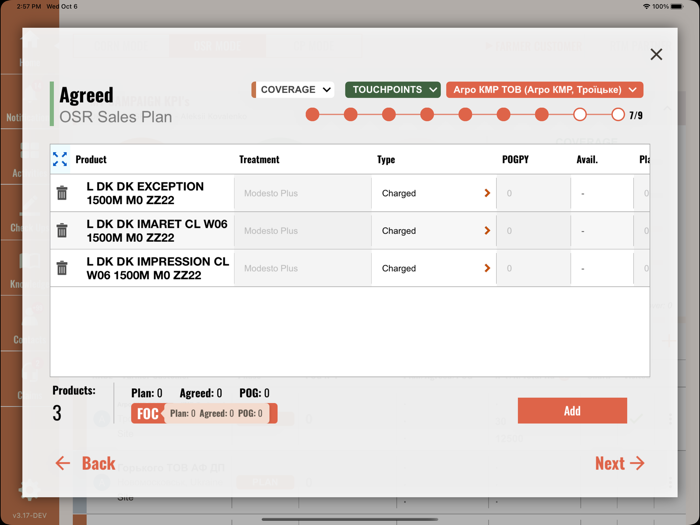Proceed with the Next button

click(620, 463)
